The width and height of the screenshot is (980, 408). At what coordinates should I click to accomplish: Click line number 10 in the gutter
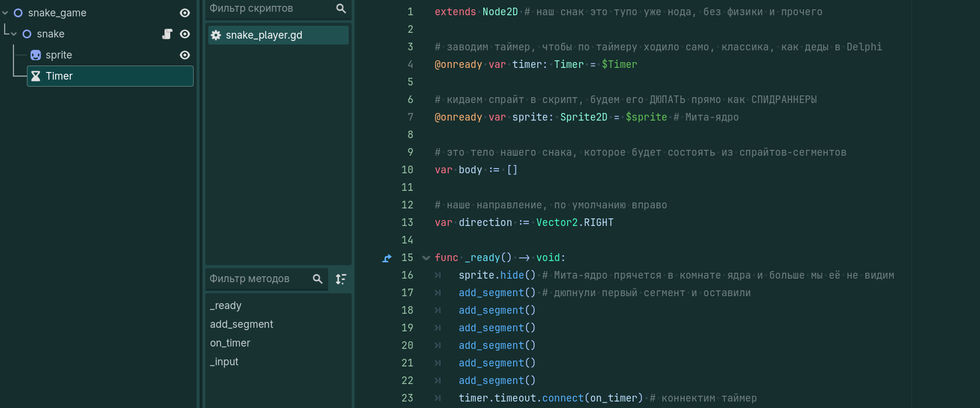click(x=407, y=170)
